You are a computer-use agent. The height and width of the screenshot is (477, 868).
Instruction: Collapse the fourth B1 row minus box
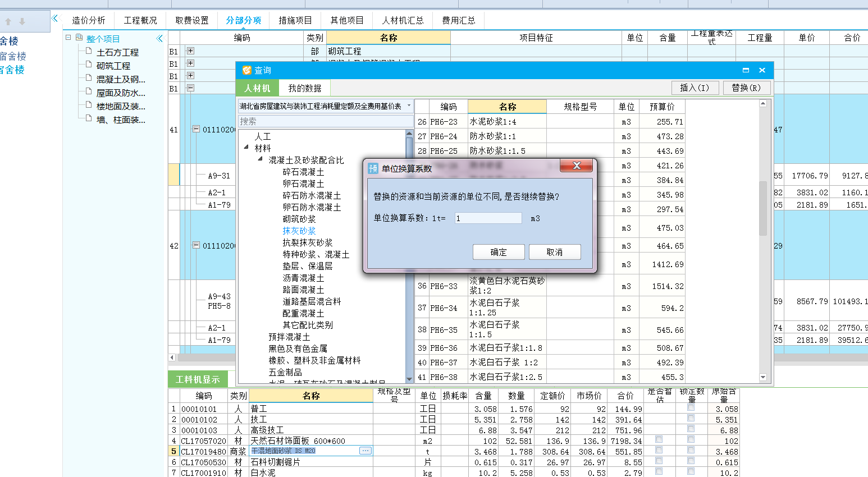(x=190, y=88)
